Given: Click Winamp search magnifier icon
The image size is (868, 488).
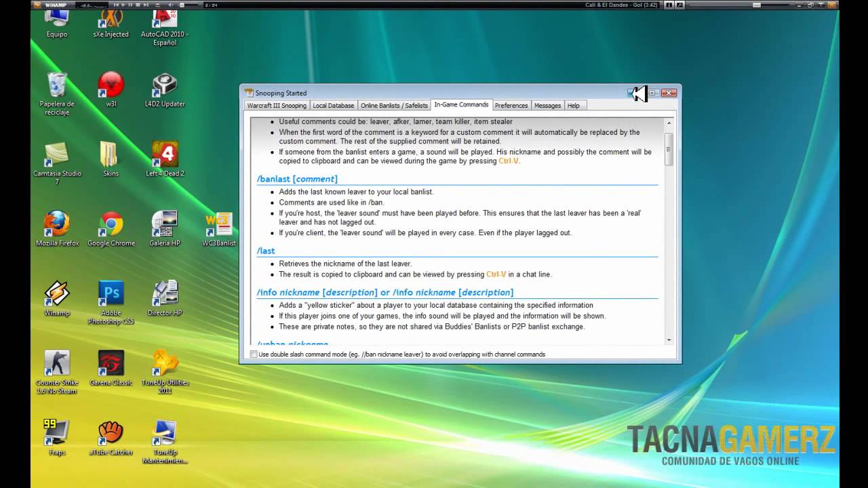Looking at the screenshot, I should pyautogui.click(x=679, y=5).
